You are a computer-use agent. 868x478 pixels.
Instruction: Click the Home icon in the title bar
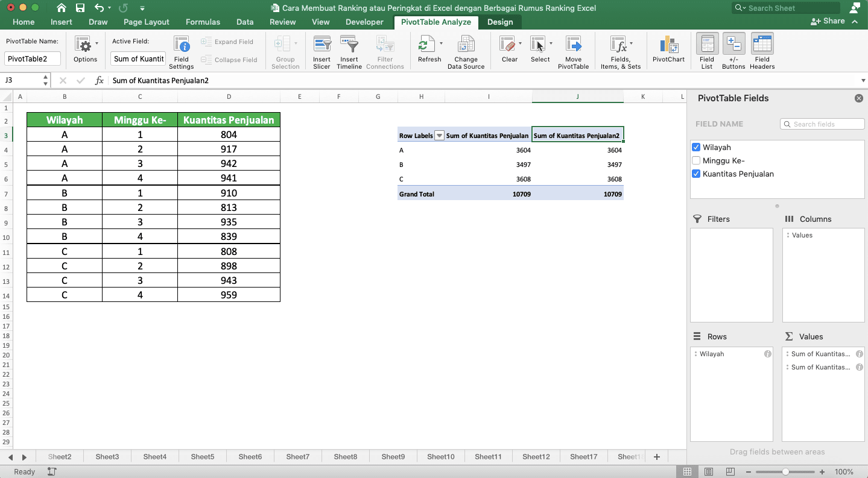pos(62,8)
